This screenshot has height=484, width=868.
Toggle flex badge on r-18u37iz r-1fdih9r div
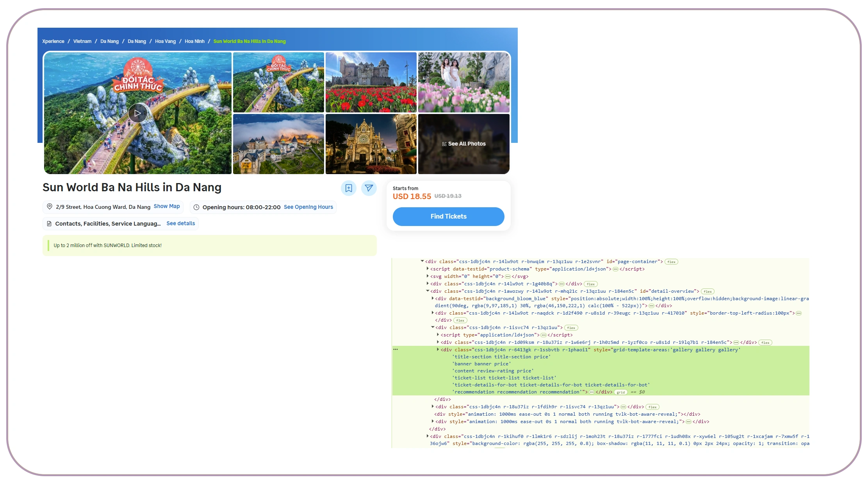652,407
